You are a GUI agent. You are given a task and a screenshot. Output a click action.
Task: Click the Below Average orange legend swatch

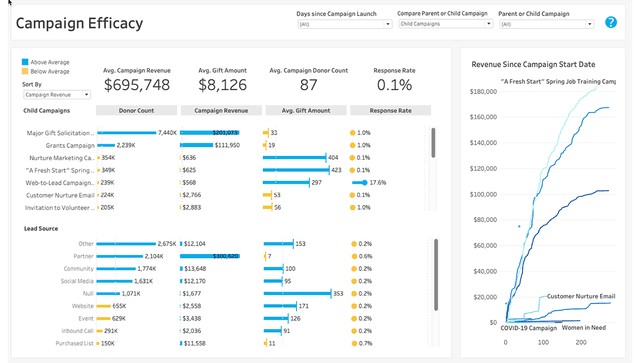click(x=25, y=71)
